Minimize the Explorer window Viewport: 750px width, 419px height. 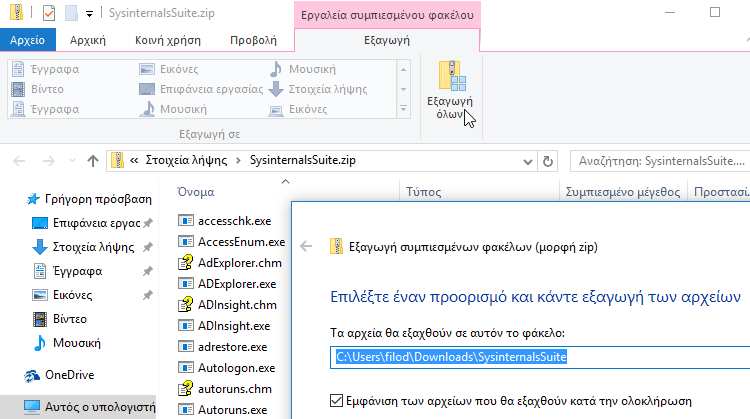670,12
